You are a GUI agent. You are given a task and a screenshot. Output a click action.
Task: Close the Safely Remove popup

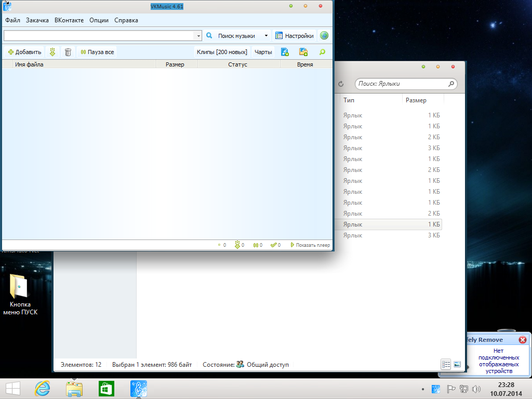pyautogui.click(x=523, y=340)
